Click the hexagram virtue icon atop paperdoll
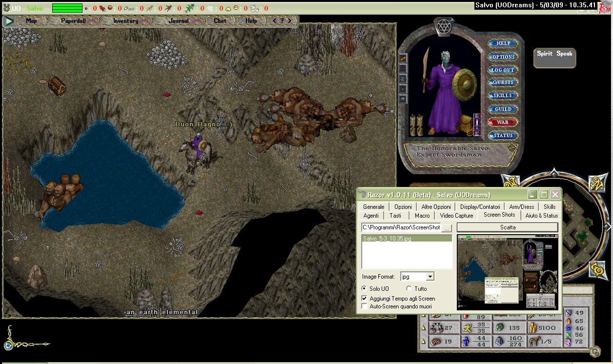 (x=444, y=25)
